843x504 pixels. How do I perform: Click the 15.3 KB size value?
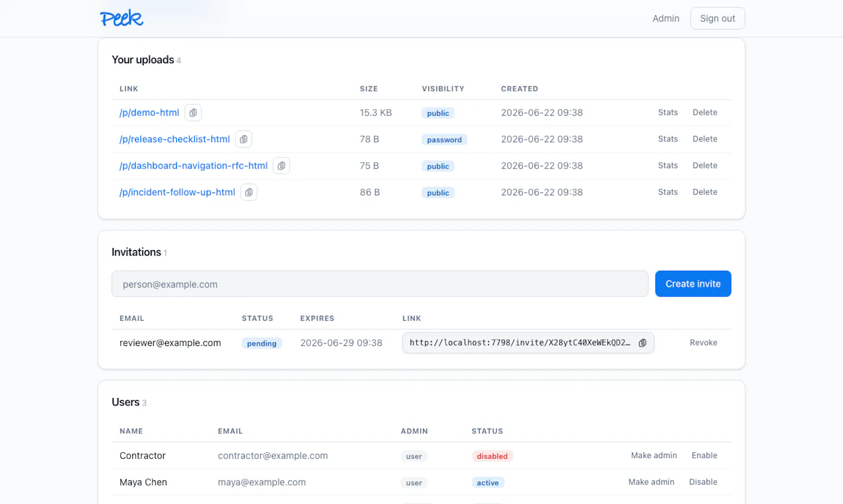tap(376, 113)
